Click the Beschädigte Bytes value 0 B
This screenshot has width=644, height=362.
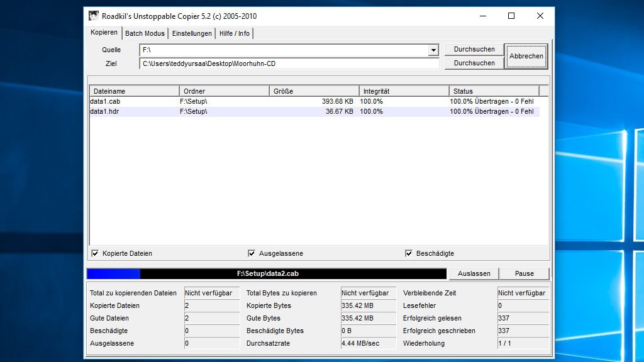[x=368, y=331]
